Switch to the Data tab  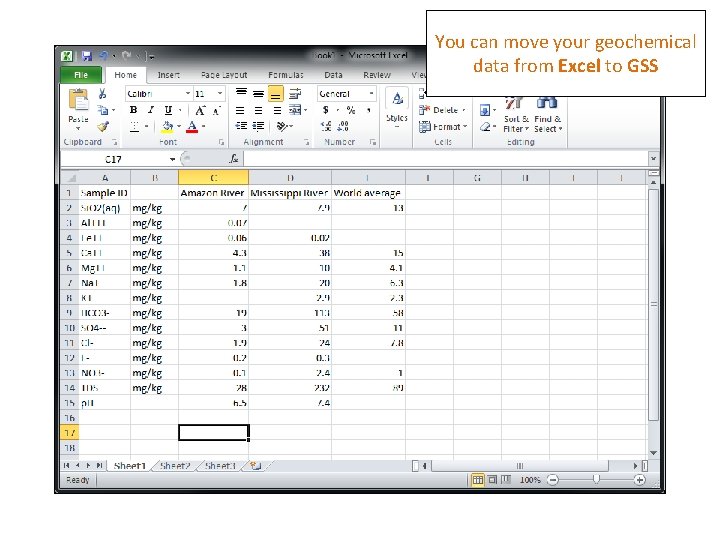coord(333,75)
